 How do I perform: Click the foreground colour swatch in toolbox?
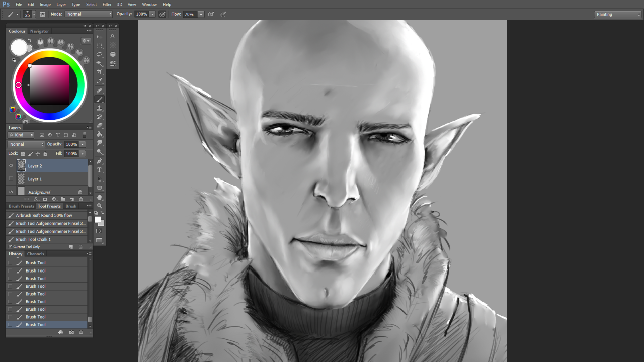point(98,219)
